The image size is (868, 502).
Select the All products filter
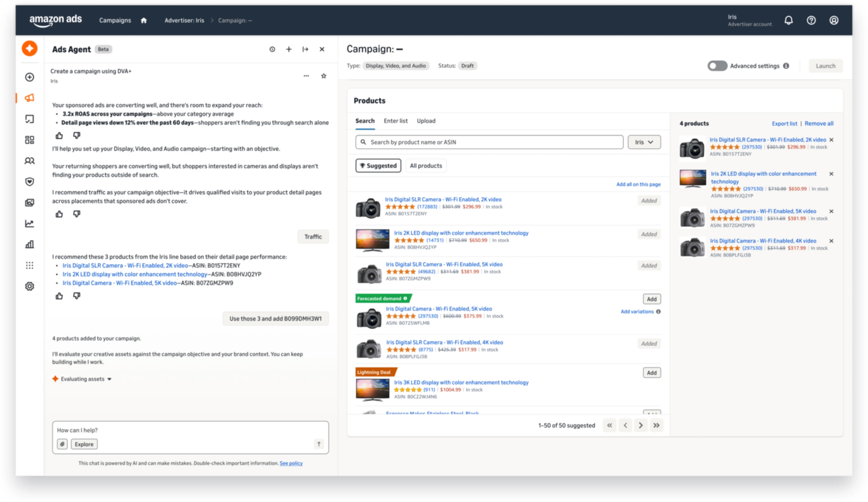coord(426,166)
